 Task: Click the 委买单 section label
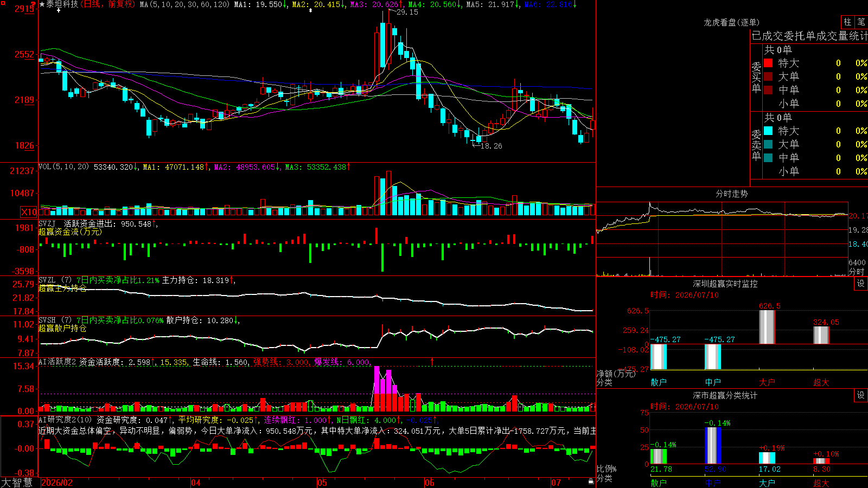click(x=756, y=77)
